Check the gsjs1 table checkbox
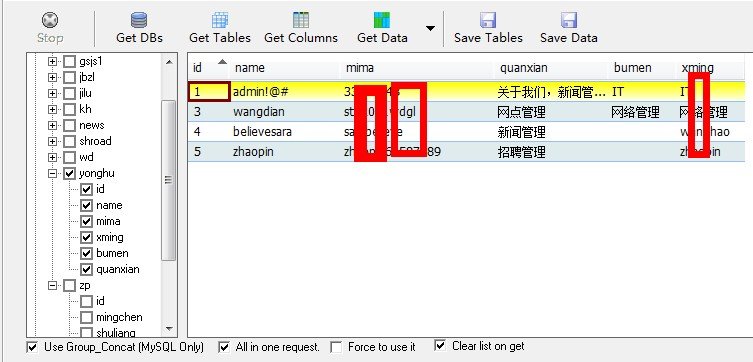Viewport: 753px width, 362px height. 70,61
